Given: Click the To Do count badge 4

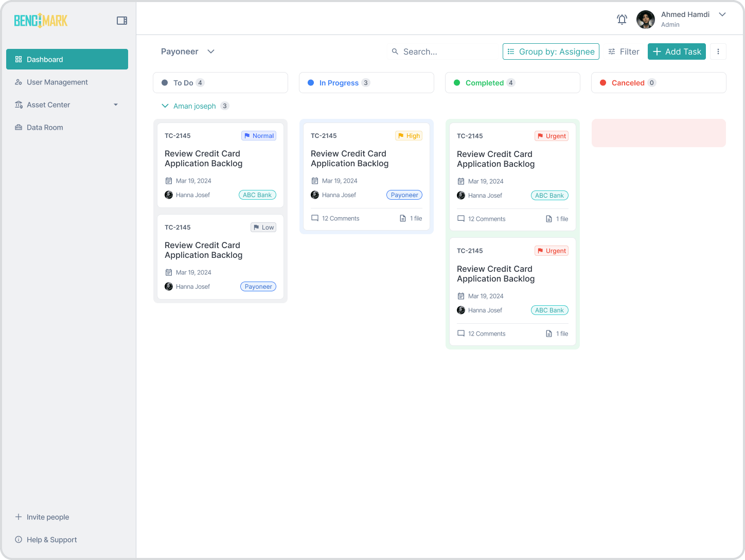Looking at the screenshot, I should (x=200, y=83).
